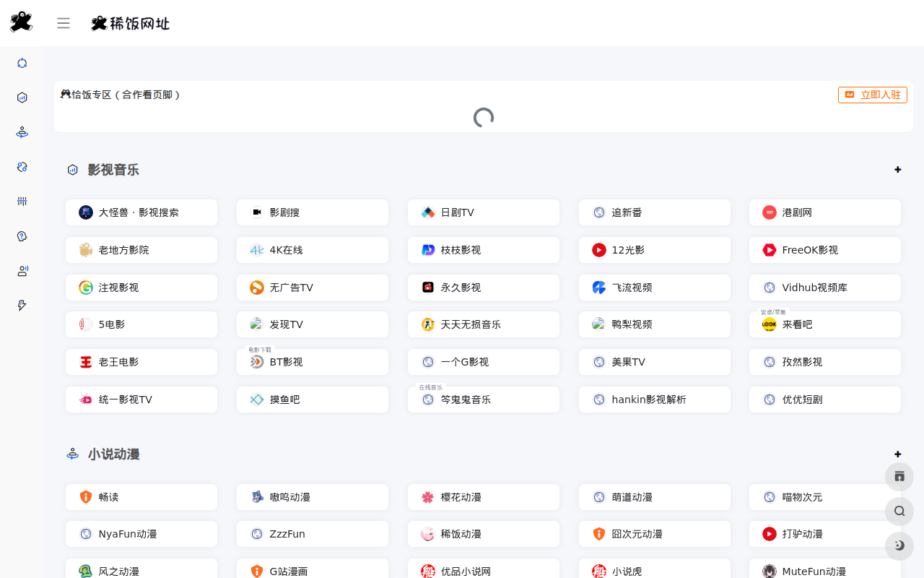924x578 pixels.
Task: Click the FreeOK影视 card icon
Action: click(770, 250)
